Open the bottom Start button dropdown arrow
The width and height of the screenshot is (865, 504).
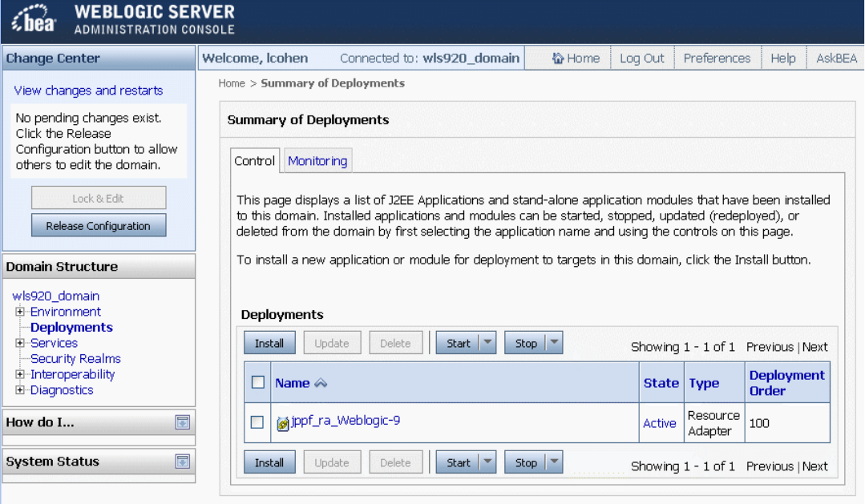(487, 462)
